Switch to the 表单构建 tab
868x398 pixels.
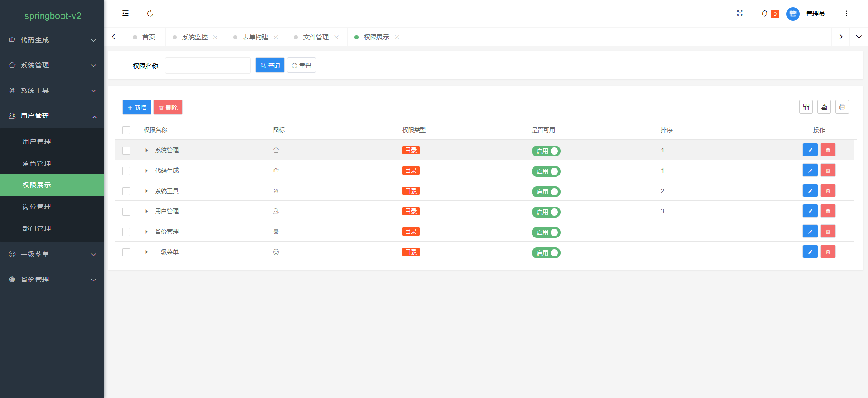pos(255,37)
